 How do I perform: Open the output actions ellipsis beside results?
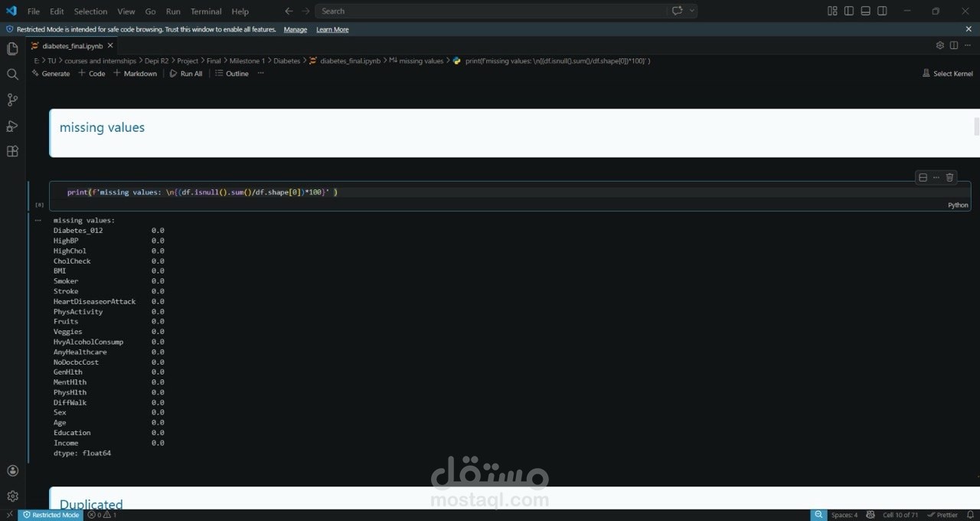tap(38, 220)
